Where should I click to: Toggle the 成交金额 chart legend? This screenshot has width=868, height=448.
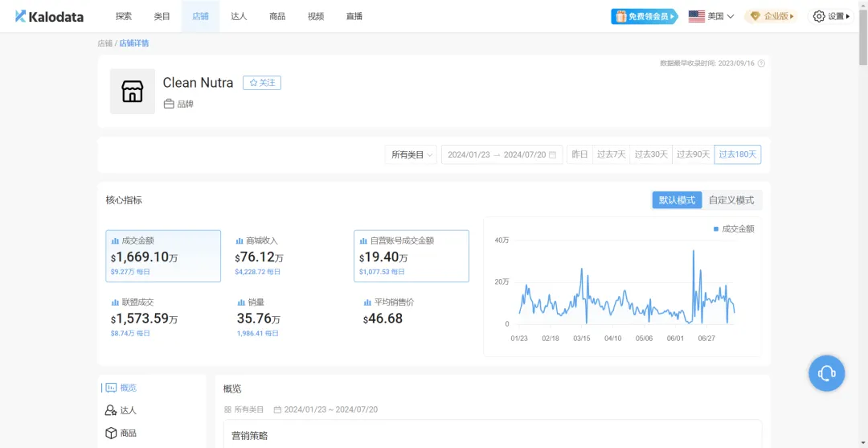(733, 229)
